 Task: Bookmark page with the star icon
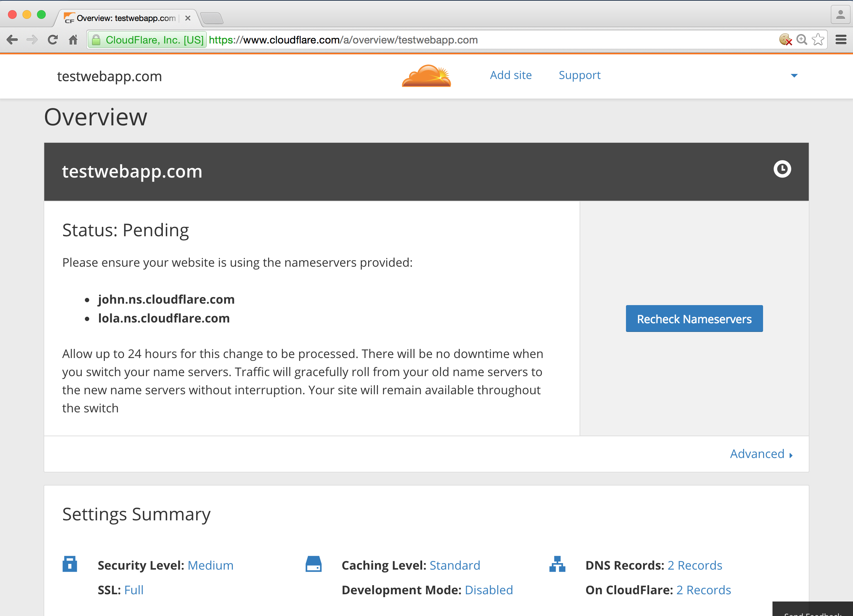click(x=818, y=40)
